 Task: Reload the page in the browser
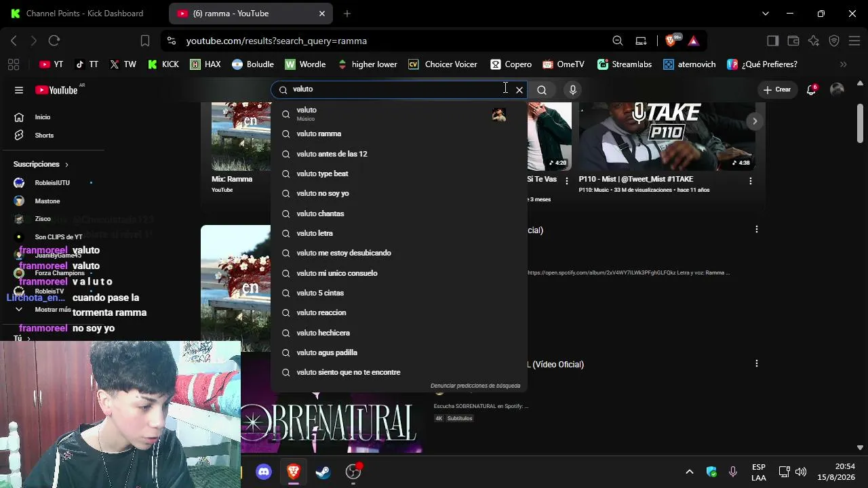(54, 41)
